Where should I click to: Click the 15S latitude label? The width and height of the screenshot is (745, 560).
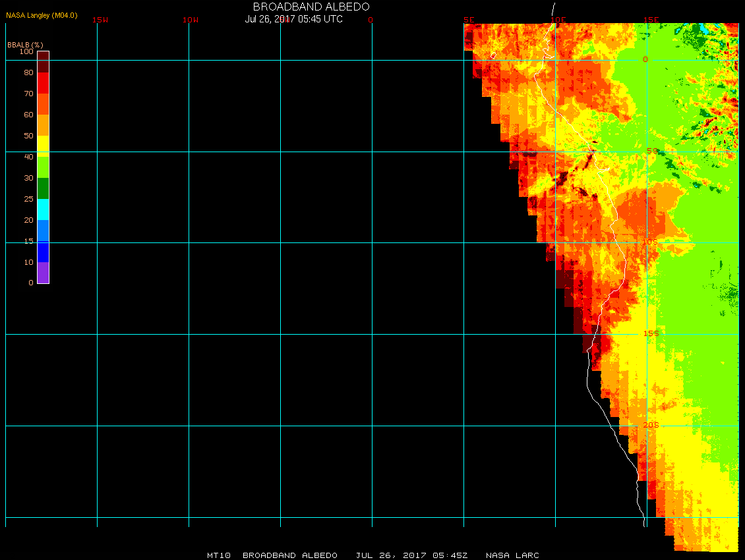650,334
